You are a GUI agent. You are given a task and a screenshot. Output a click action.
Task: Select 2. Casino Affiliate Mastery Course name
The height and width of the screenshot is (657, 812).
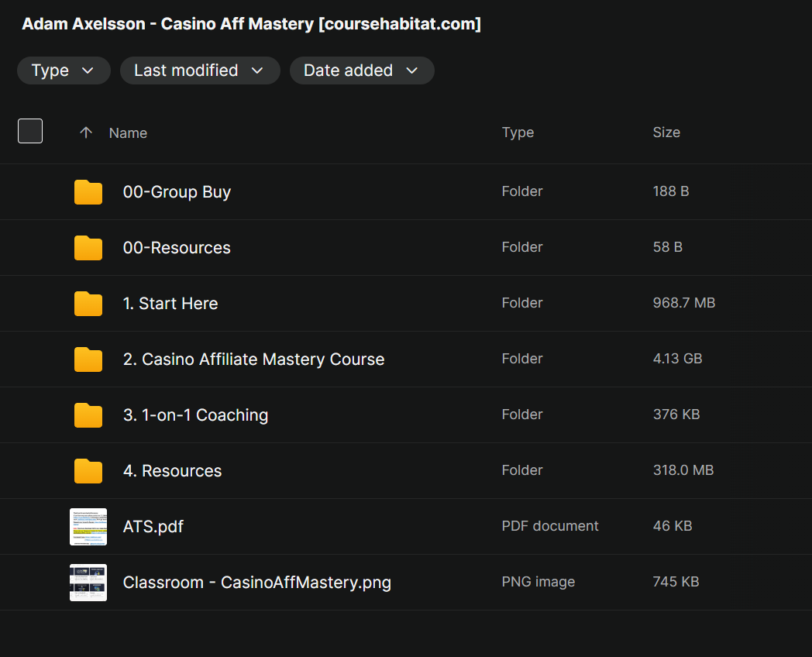tap(254, 359)
